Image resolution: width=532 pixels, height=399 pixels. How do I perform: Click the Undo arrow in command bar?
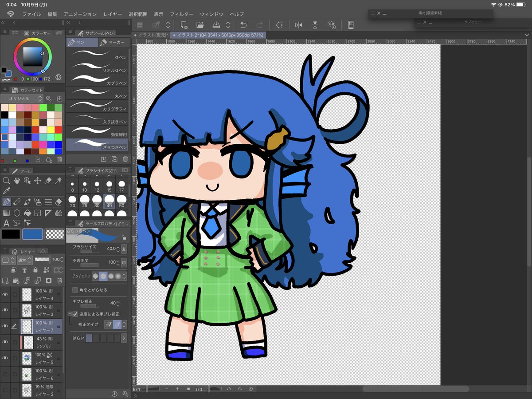[243, 25]
